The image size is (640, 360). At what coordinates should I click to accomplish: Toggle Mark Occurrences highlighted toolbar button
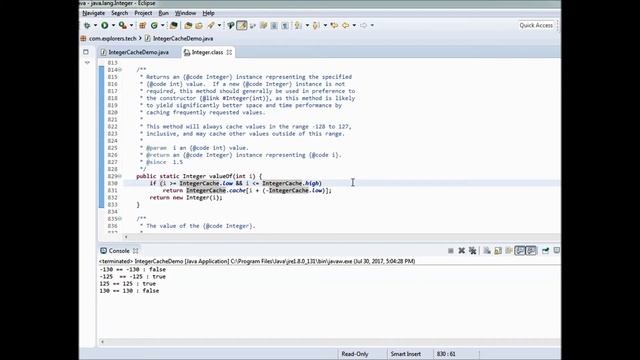click(x=242, y=25)
